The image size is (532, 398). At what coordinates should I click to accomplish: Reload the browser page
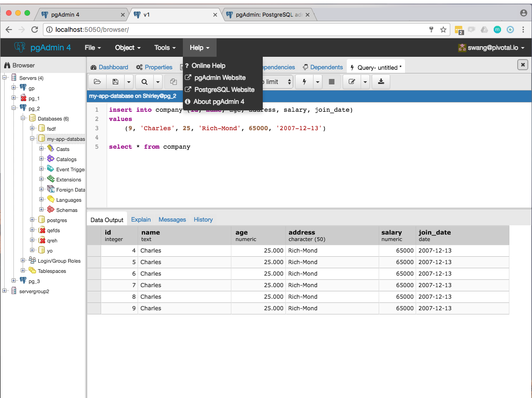35,30
